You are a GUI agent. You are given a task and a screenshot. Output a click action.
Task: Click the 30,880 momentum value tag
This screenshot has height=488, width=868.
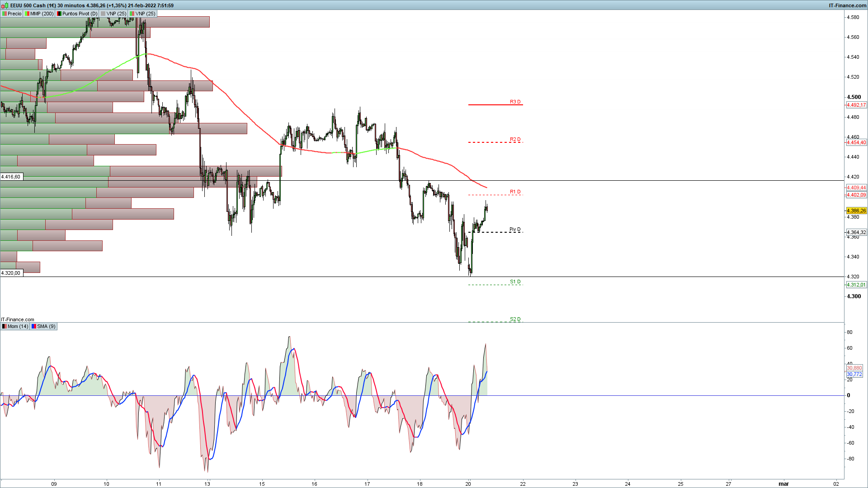coord(854,368)
